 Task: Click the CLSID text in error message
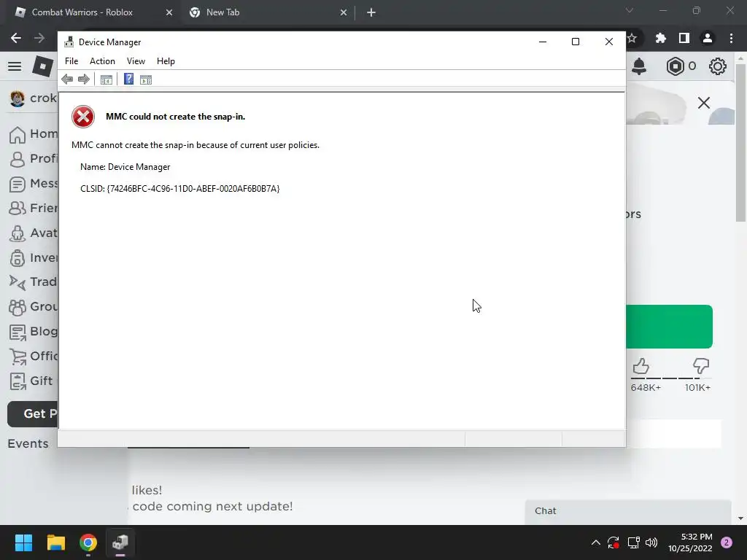pos(179,189)
